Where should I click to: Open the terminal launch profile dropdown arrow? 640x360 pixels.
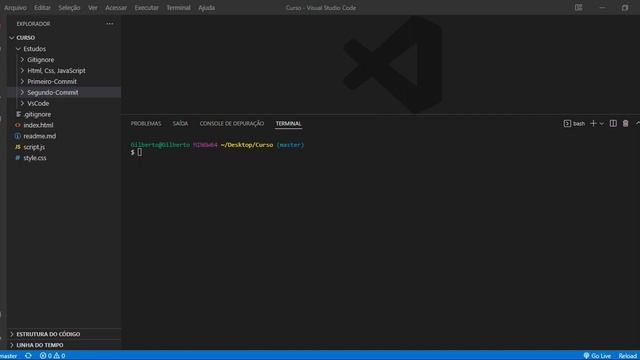[x=602, y=123]
